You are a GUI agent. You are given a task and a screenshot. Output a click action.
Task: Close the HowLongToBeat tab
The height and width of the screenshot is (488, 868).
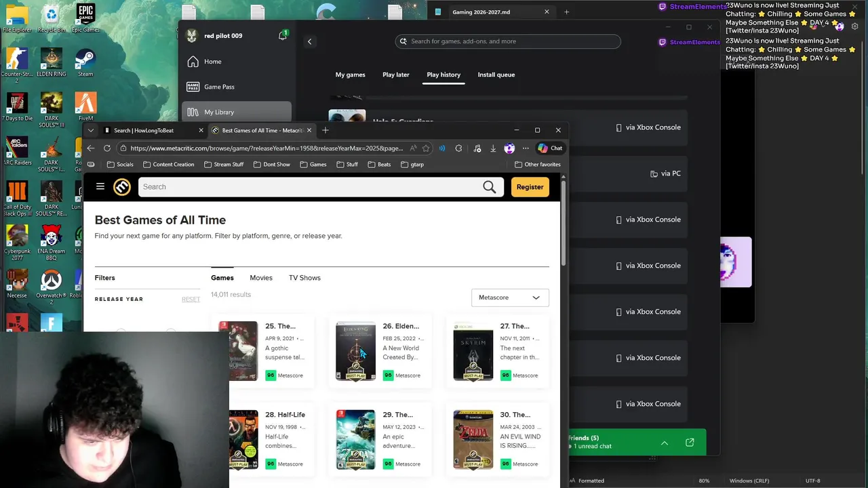201,130
